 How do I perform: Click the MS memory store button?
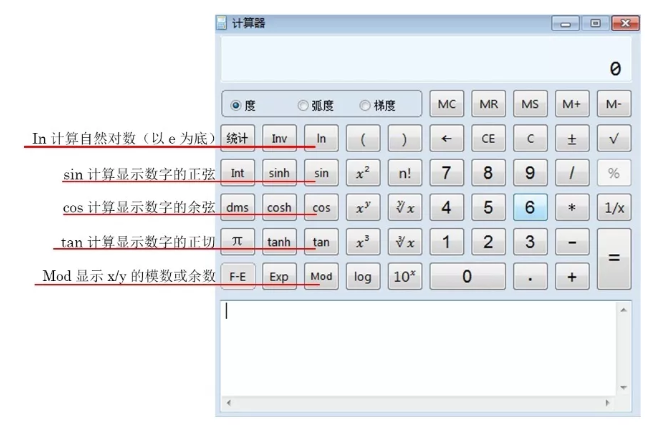click(x=529, y=104)
